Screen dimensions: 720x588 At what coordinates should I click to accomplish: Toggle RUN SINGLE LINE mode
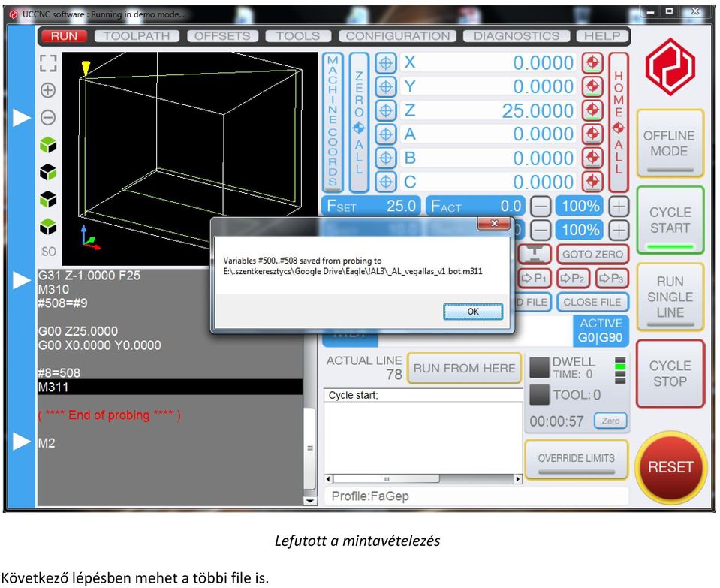[670, 297]
